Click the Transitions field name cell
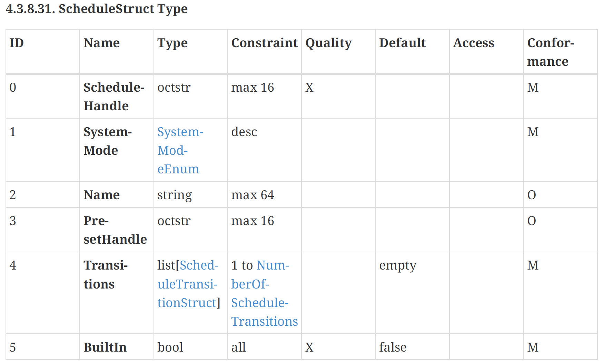The width and height of the screenshot is (603, 364). coord(105,275)
